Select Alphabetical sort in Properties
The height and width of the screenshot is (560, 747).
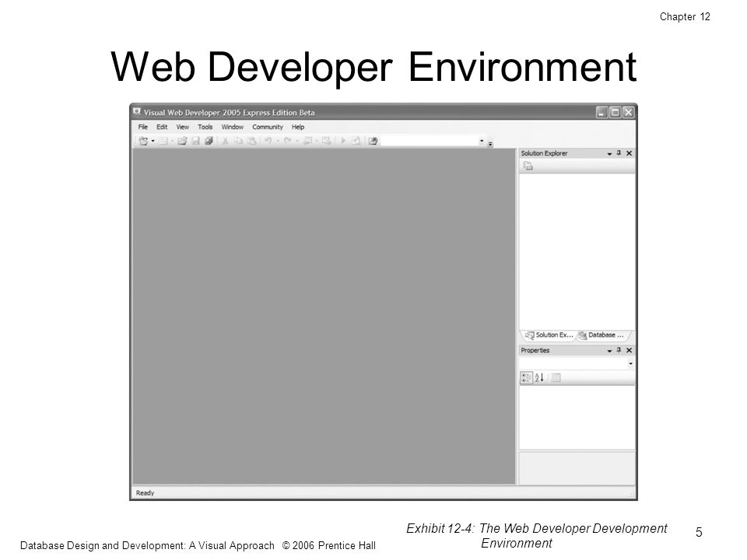click(539, 378)
